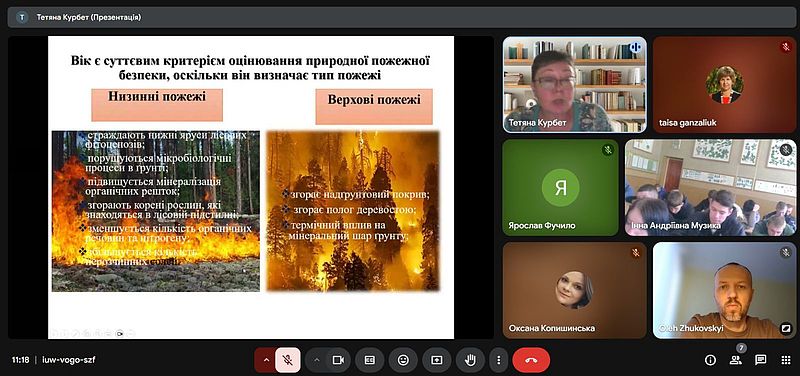Open the activities grid icon
This screenshot has width=800, height=376.
(x=786, y=360)
